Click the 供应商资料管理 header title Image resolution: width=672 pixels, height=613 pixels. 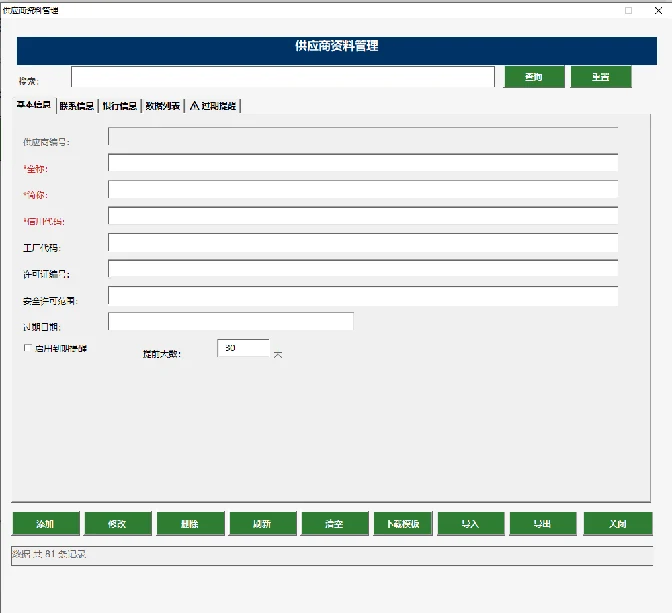click(336, 46)
